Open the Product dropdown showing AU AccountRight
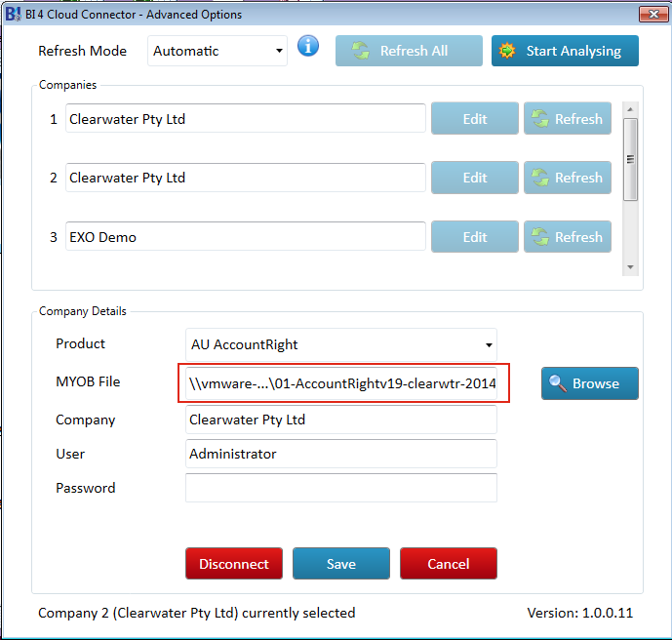Viewport: 672px width, 640px height. (341, 344)
